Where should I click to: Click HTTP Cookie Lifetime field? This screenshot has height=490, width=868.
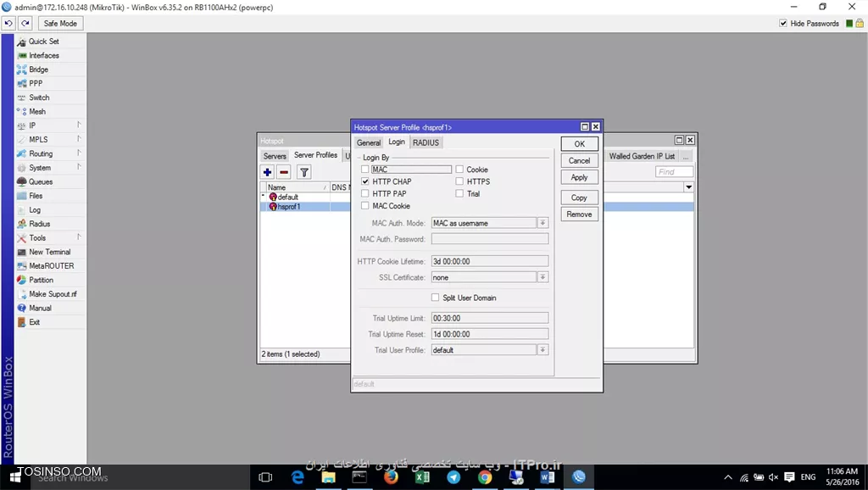[x=490, y=261]
